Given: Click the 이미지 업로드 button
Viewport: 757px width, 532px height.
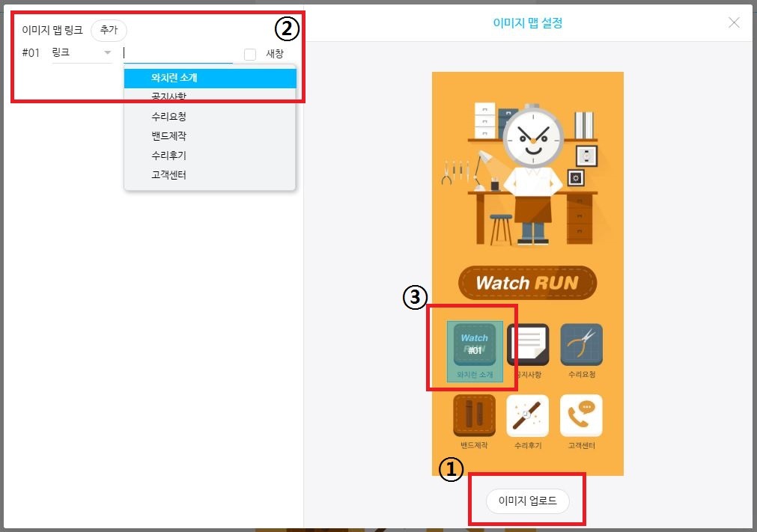Looking at the screenshot, I should 528,501.
